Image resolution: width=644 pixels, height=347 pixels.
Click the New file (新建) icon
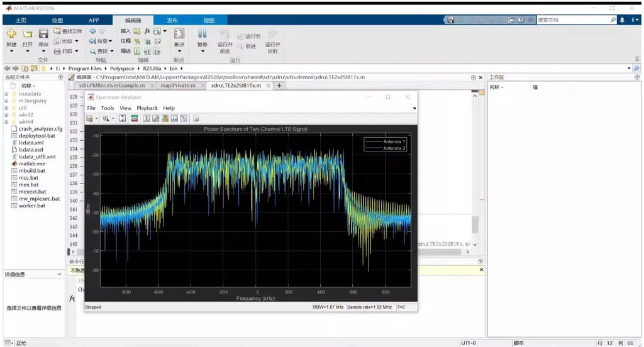coord(11,34)
